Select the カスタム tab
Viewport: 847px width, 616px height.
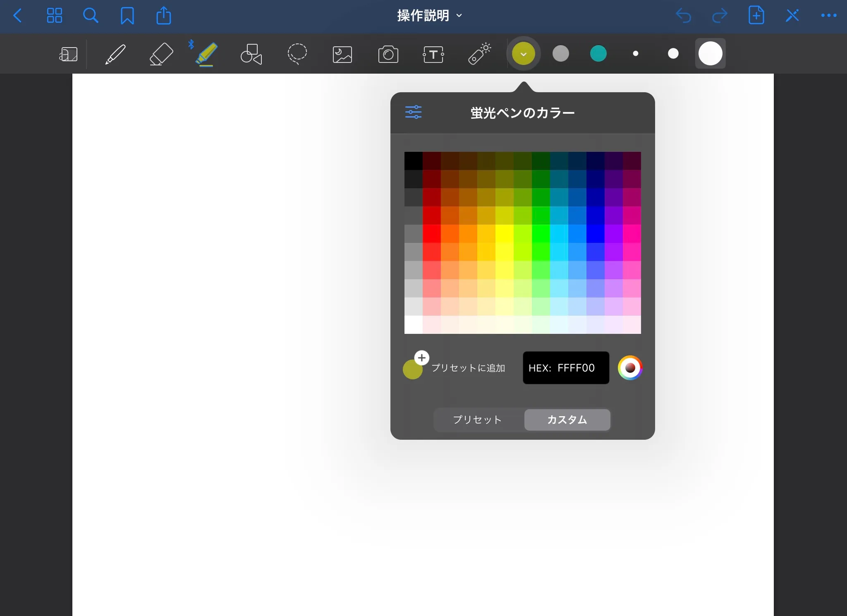pos(567,419)
